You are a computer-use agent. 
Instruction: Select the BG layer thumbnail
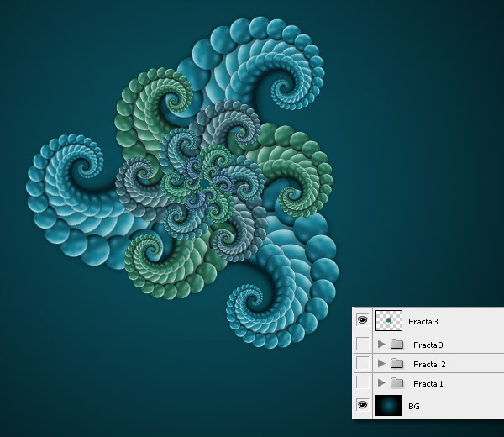pos(389,406)
